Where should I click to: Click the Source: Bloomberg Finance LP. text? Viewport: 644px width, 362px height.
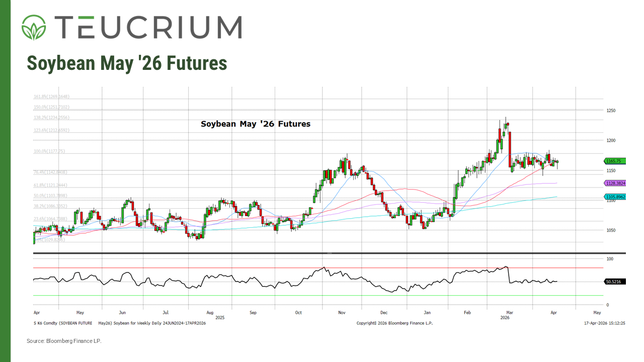tap(63, 340)
